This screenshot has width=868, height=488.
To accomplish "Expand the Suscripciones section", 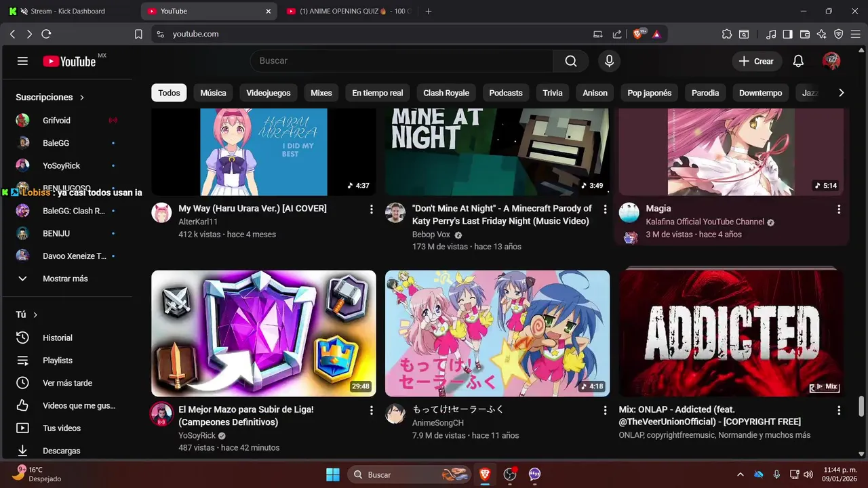I will 50,98.
